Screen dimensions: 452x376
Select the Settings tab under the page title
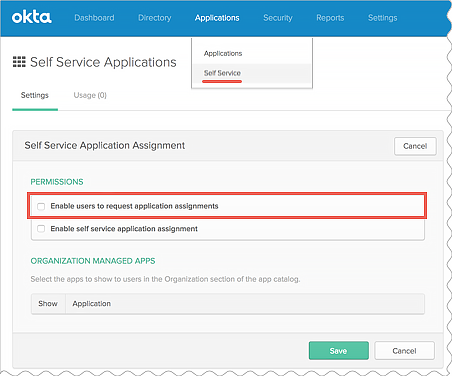pos(35,95)
